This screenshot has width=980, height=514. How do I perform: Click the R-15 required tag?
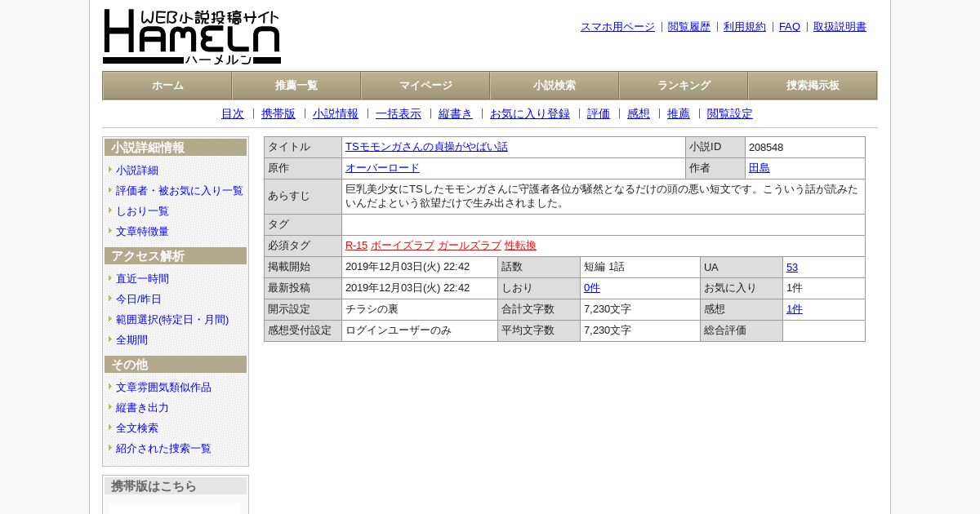(x=356, y=246)
